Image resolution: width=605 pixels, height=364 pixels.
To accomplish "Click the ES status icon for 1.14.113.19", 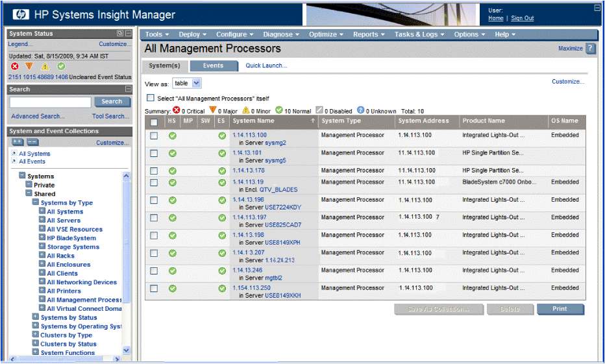I will [x=222, y=183].
